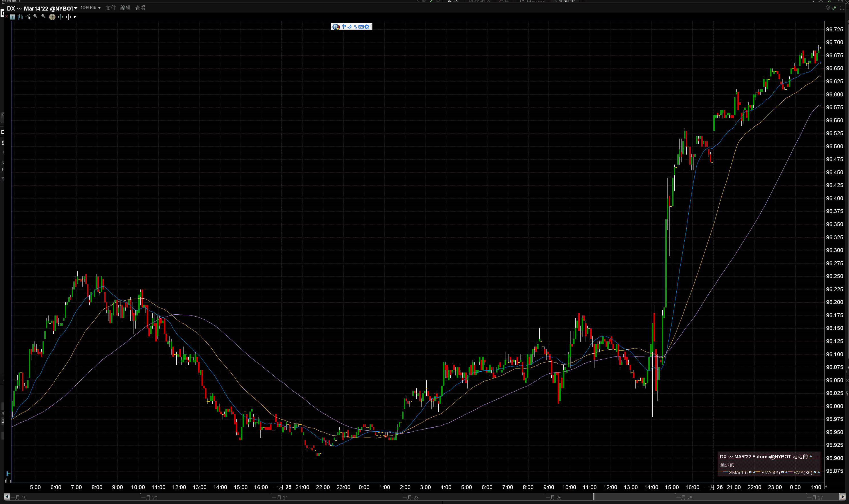Open the 编辑 menu
This screenshot has height=504, width=849.
(125, 8)
